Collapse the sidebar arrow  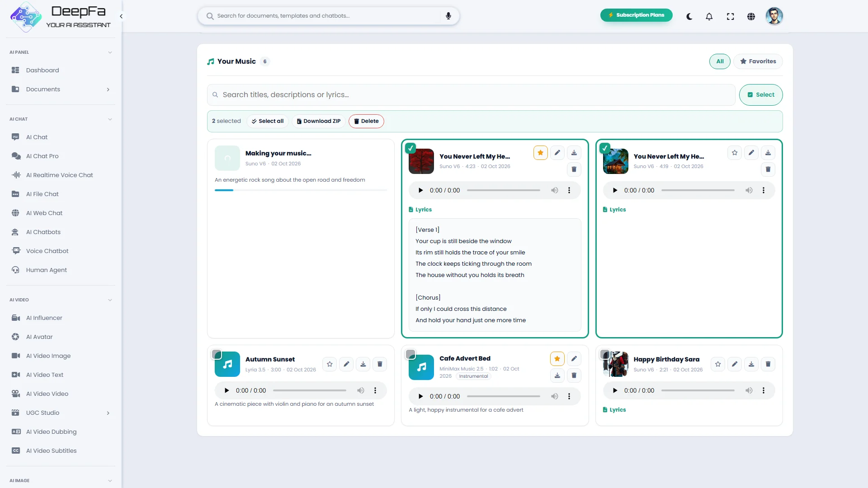tap(121, 16)
